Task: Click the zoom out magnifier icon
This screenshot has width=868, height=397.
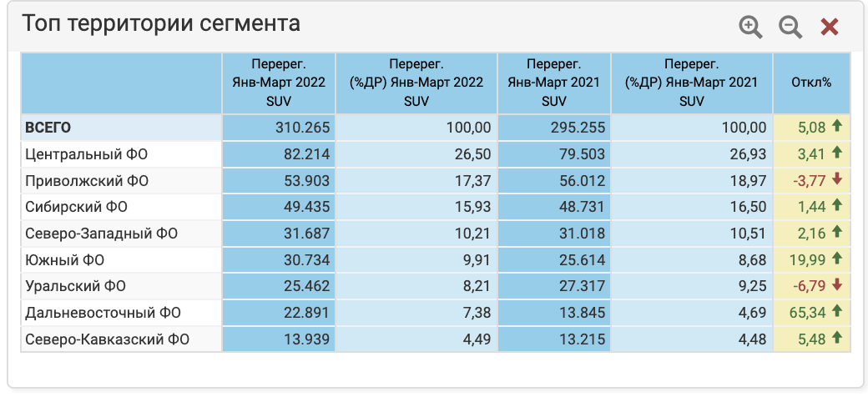Action: [x=790, y=27]
